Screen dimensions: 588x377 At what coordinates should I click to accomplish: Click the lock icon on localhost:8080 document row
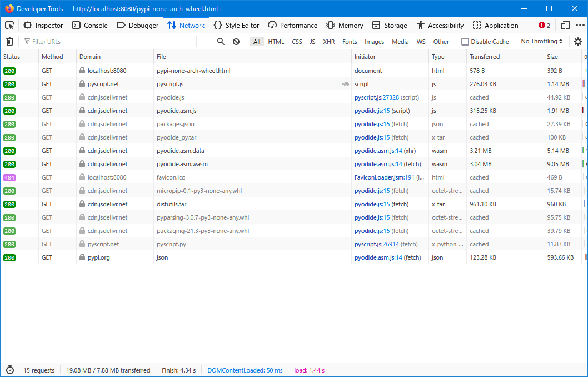point(82,71)
